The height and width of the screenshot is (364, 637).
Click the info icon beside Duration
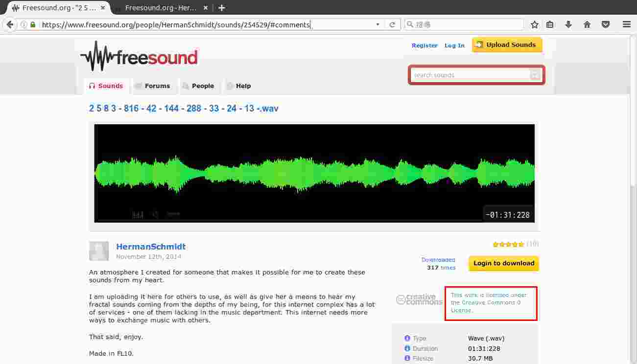pyautogui.click(x=407, y=348)
